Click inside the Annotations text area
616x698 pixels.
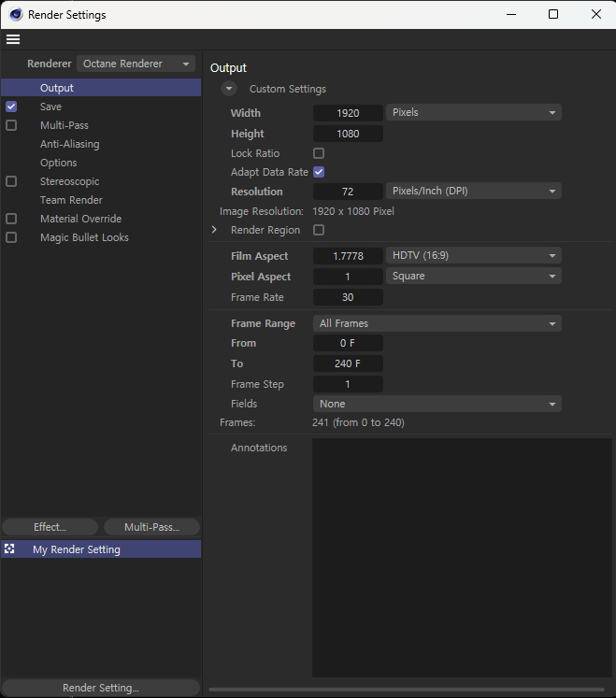(463, 558)
